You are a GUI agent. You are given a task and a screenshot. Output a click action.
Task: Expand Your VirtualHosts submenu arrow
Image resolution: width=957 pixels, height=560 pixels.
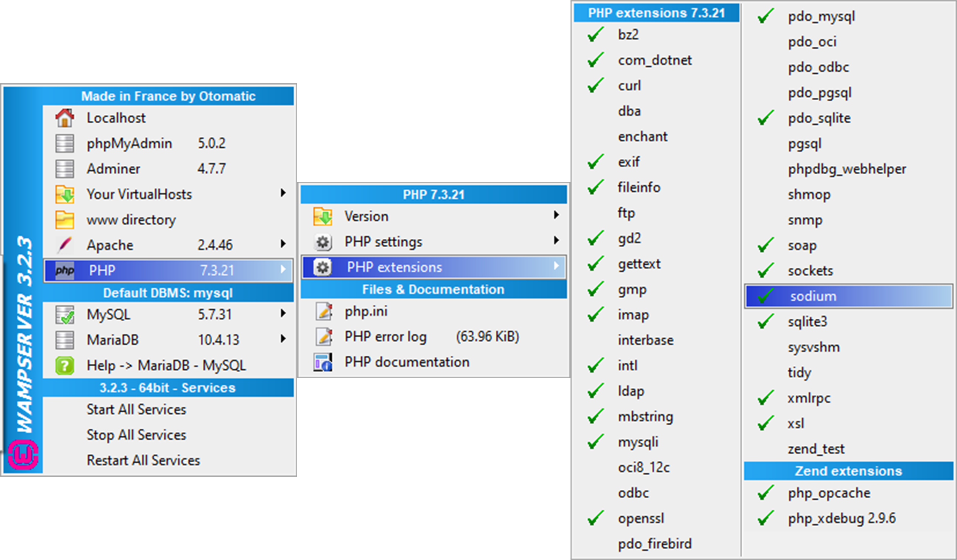click(283, 193)
